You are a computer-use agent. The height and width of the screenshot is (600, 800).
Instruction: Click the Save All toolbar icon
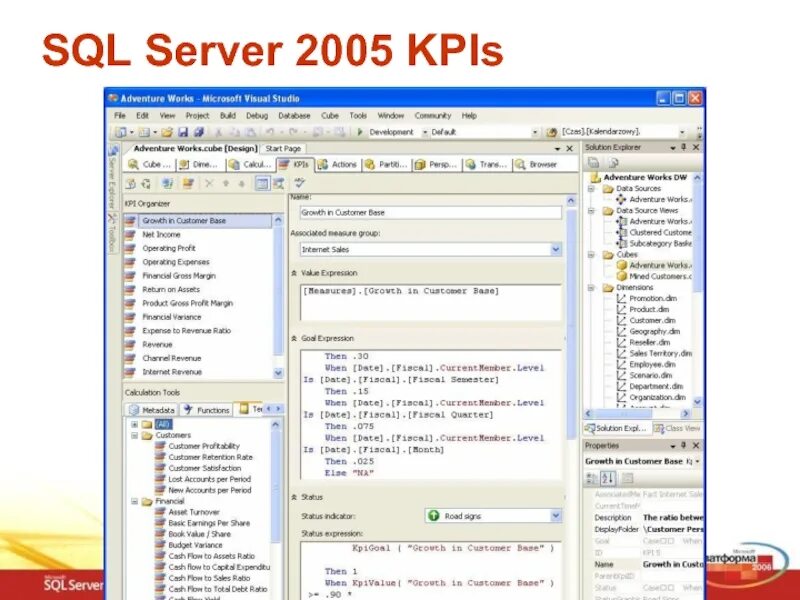pyautogui.click(x=198, y=132)
